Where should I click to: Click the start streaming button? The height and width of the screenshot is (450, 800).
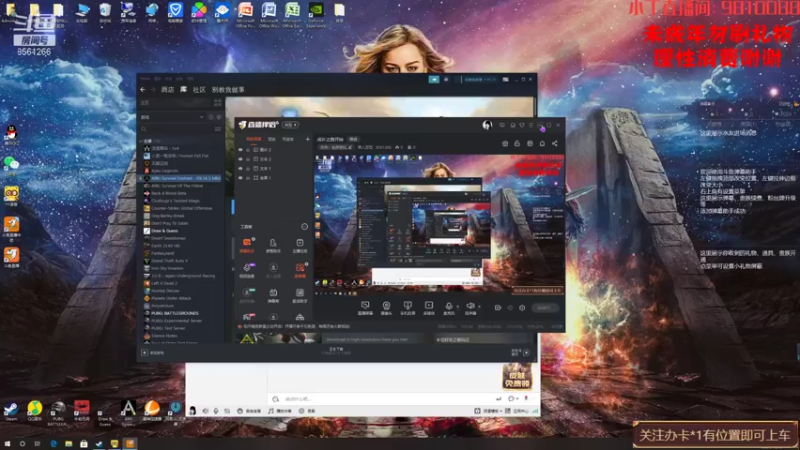pyautogui.click(x=545, y=308)
